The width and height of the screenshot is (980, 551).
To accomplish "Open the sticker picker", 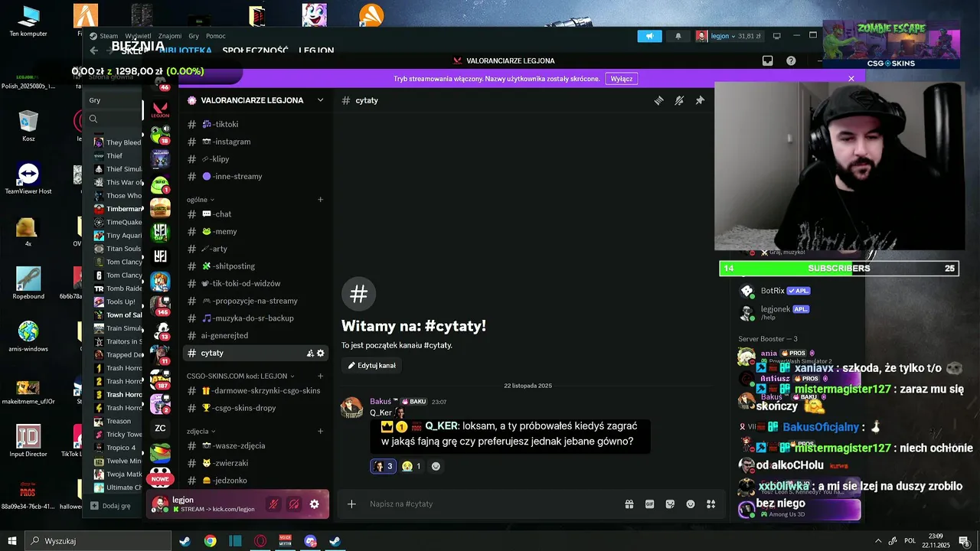I will (670, 504).
